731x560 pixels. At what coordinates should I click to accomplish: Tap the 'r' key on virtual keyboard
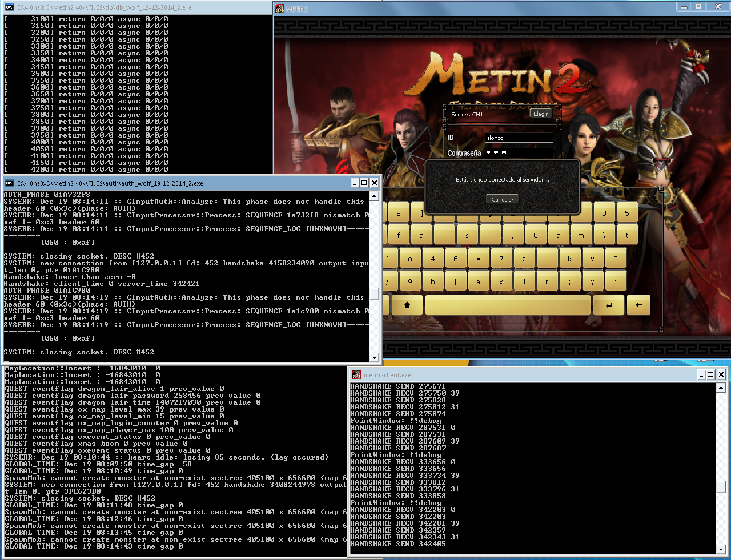coord(547,281)
